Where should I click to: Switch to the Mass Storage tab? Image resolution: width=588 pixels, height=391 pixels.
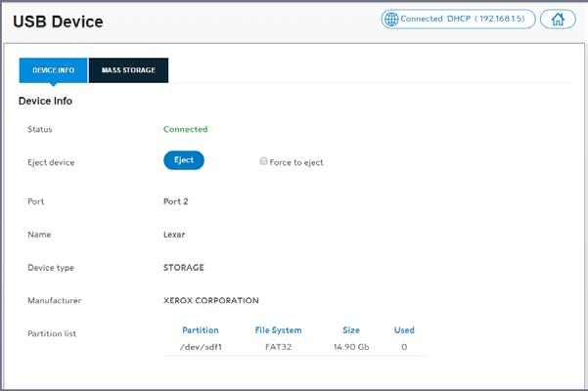point(128,70)
